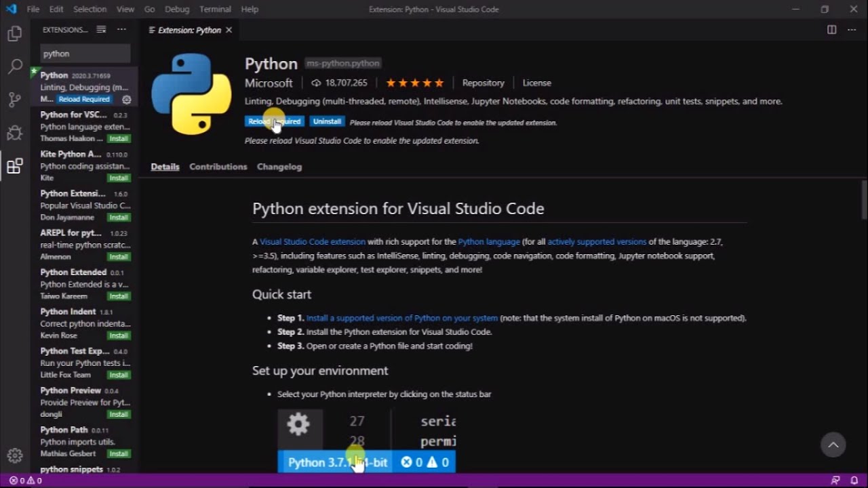
Task: Open the notifications bell in the status bar
Action: pyautogui.click(x=854, y=481)
